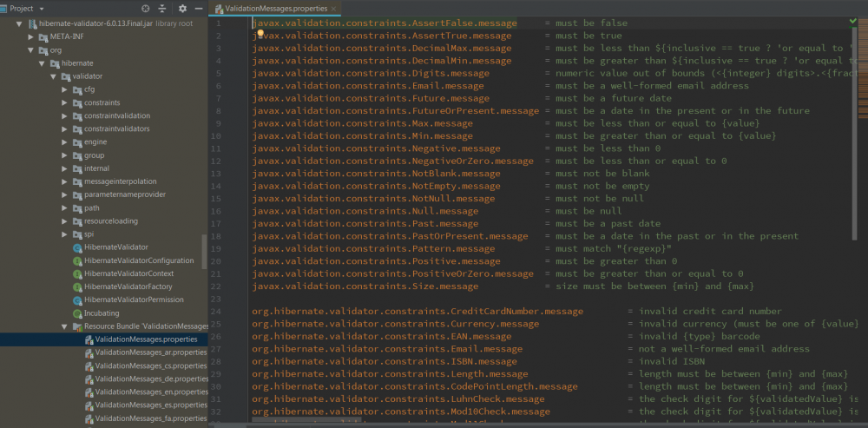Click the Project tool window icon
This screenshot has width=868, height=428.
tap(3, 9)
